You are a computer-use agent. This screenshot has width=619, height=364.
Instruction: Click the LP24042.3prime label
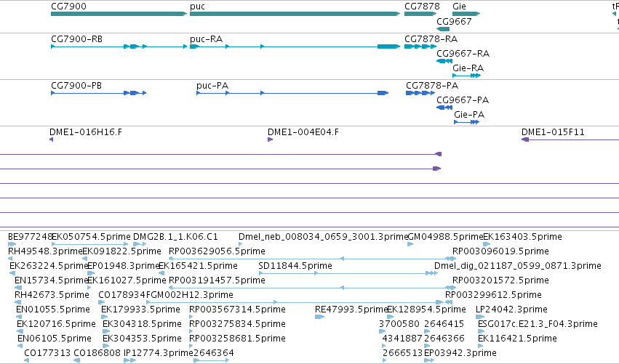(511, 310)
